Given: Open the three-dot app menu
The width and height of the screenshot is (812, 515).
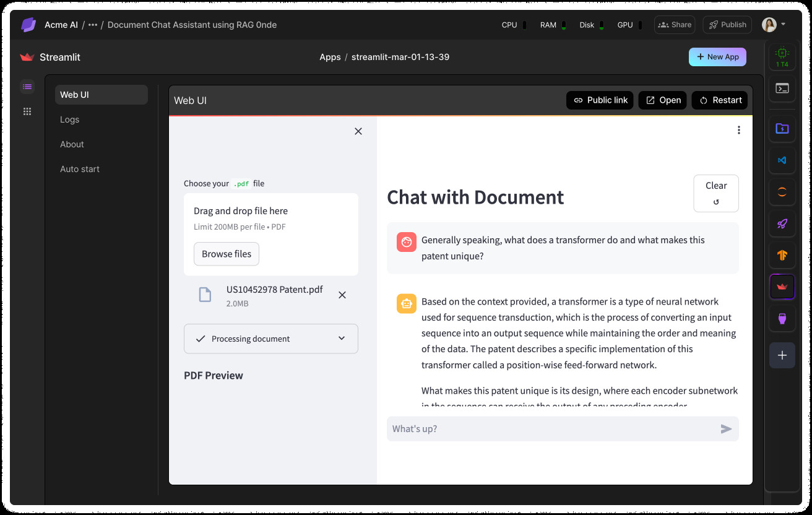Looking at the screenshot, I should click(738, 130).
